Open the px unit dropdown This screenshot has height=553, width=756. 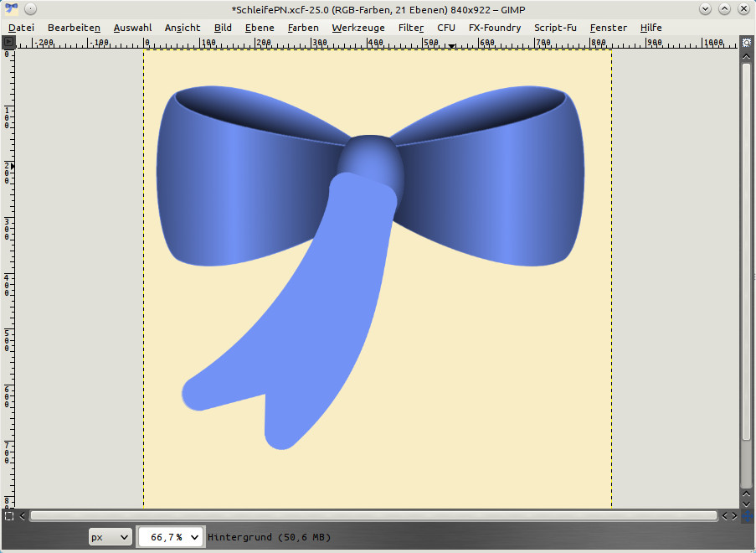pos(111,537)
